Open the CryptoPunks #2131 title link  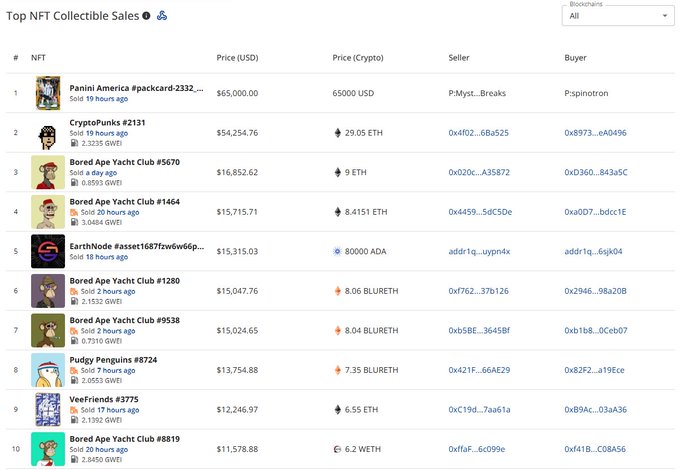[107, 122]
